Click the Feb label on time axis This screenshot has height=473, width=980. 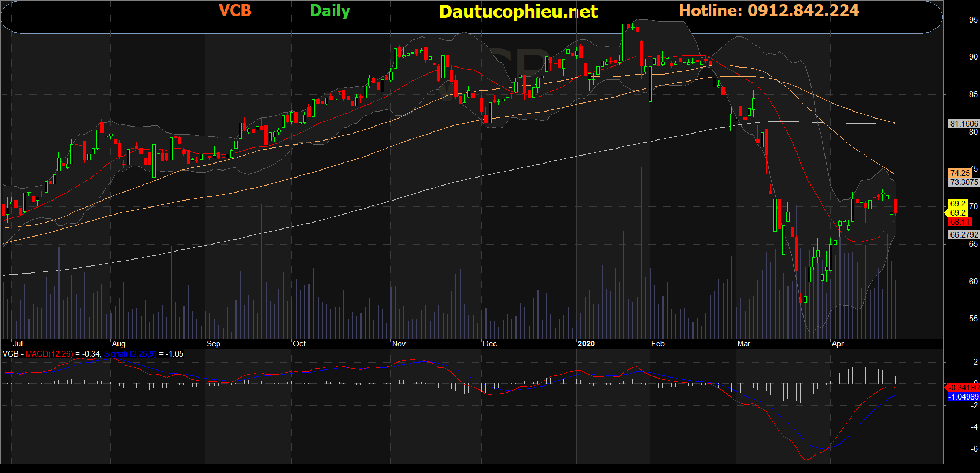click(658, 344)
